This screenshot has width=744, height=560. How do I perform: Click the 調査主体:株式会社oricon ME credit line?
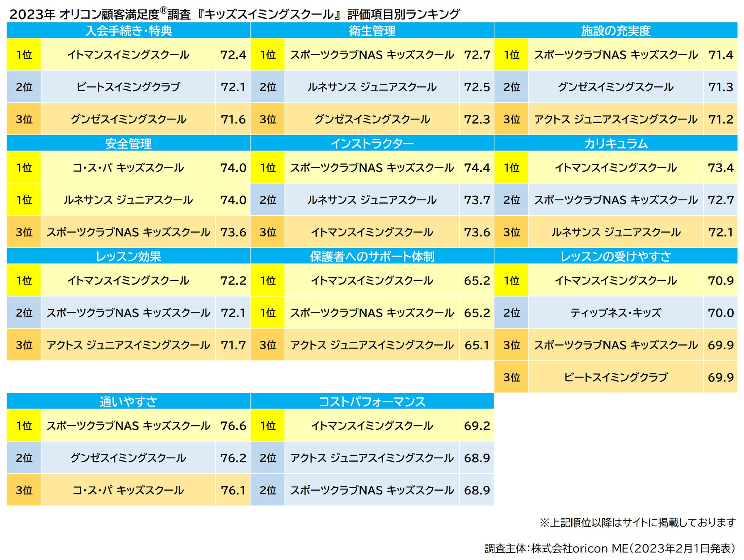(x=610, y=548)
